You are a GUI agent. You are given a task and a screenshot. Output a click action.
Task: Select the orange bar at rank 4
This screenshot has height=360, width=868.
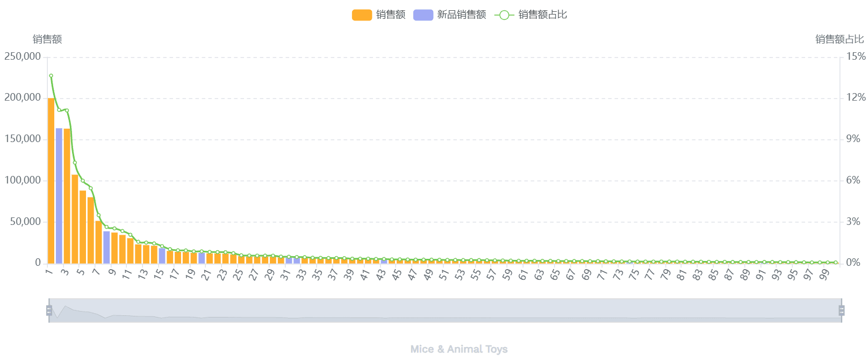75,218
